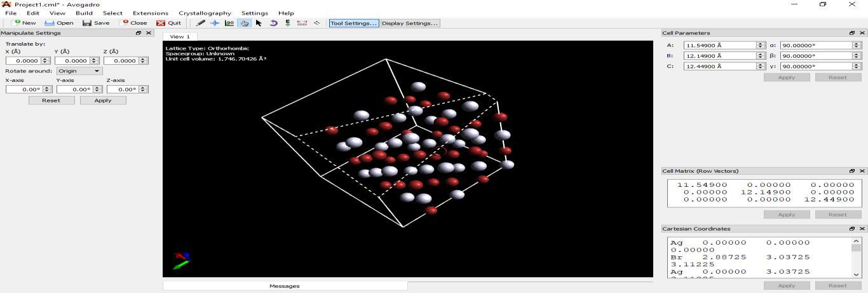Open the File menu
This screenshot has height=293, width=868.
[11, 13]
